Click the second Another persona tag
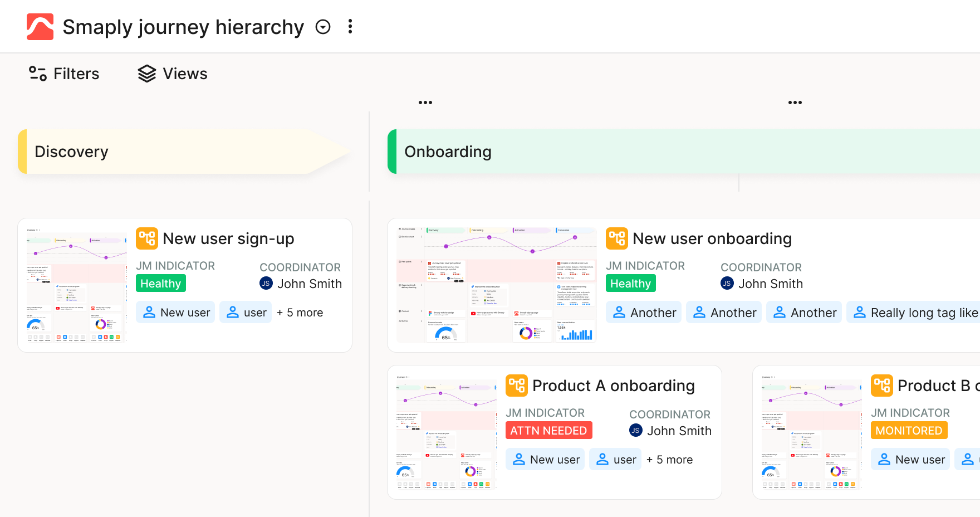 click(x=724, y=313)
